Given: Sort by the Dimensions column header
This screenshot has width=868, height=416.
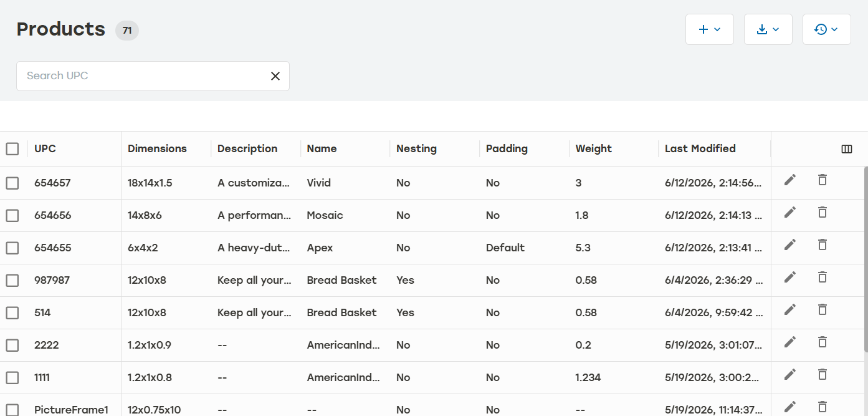Looking at the screenshot, I should point(157,148).
